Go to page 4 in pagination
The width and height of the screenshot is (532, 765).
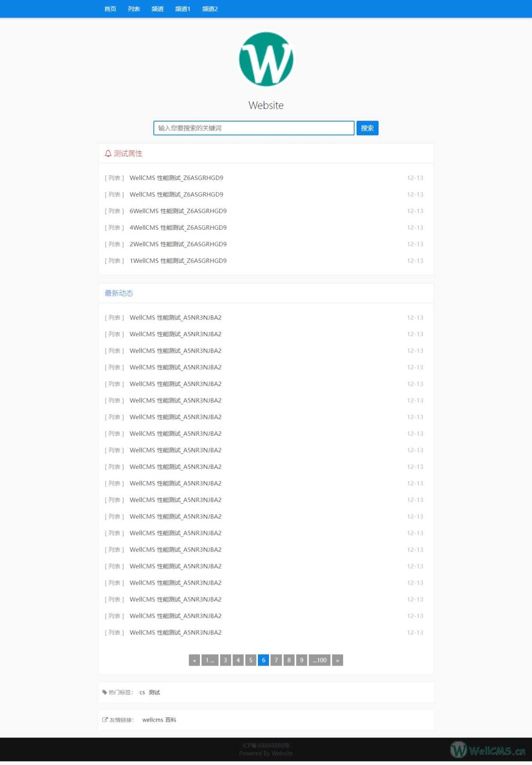point(238,660)
